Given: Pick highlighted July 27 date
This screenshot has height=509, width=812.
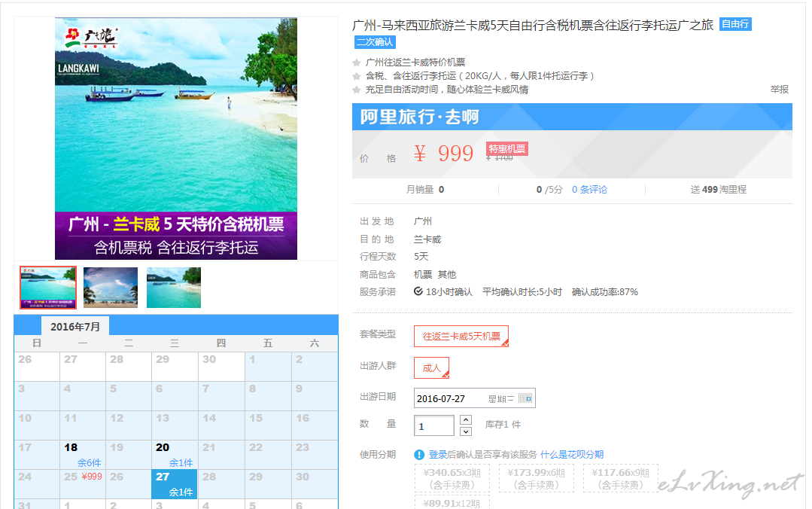Looking at the screenshot, I should (x=175, y=484).
